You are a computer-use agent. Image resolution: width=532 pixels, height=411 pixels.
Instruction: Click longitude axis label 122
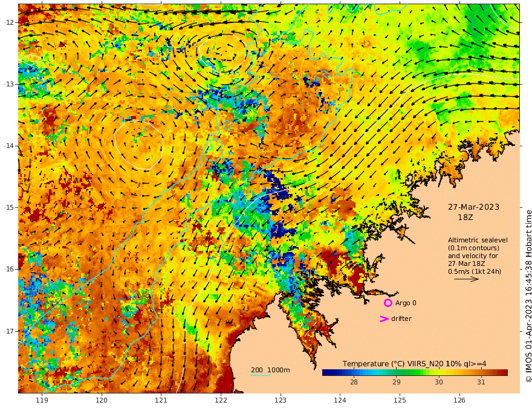tap(221, 401)
